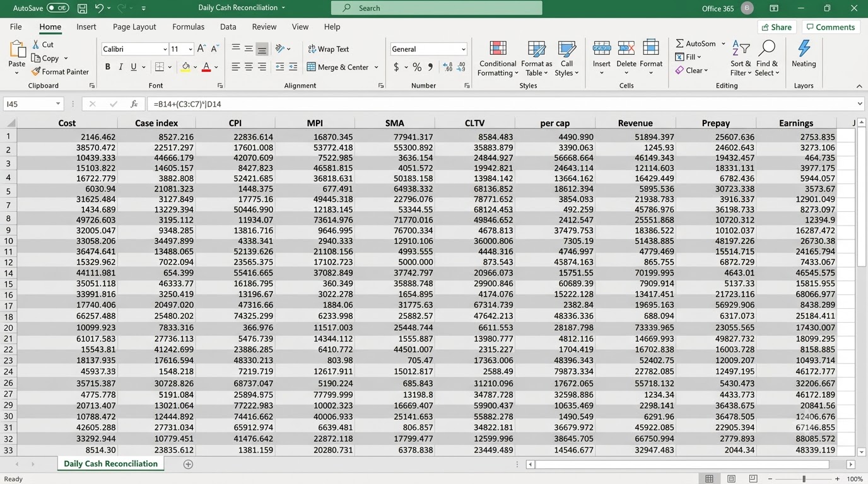Screen dimensions: 868x484
Task: Select the Daily Cash Reconciliation sheet tab
Action: coord(110,463)
